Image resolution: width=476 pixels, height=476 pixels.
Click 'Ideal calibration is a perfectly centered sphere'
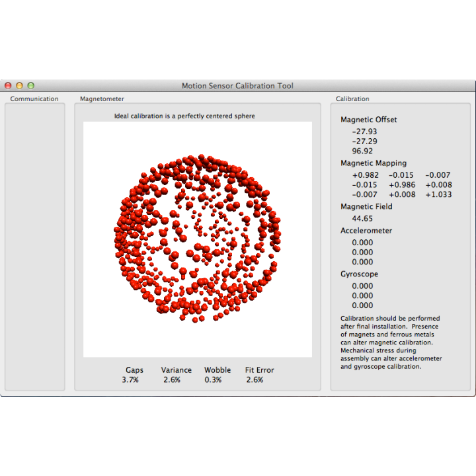tap(184, 116)
